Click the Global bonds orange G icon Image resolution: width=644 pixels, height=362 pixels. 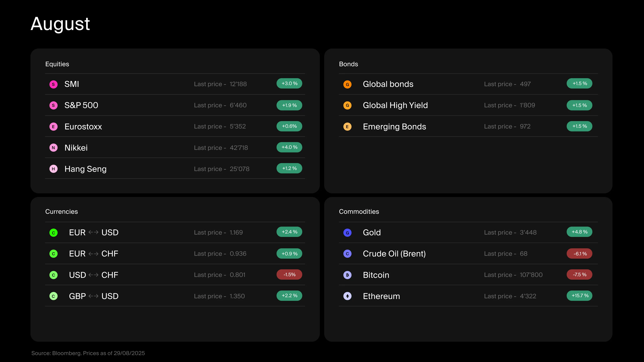[x=347, y=84]
